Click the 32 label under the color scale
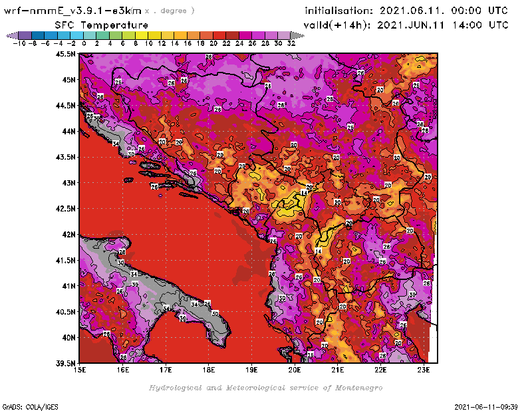This screenshot has width=532, height=411. click(291, 44)
